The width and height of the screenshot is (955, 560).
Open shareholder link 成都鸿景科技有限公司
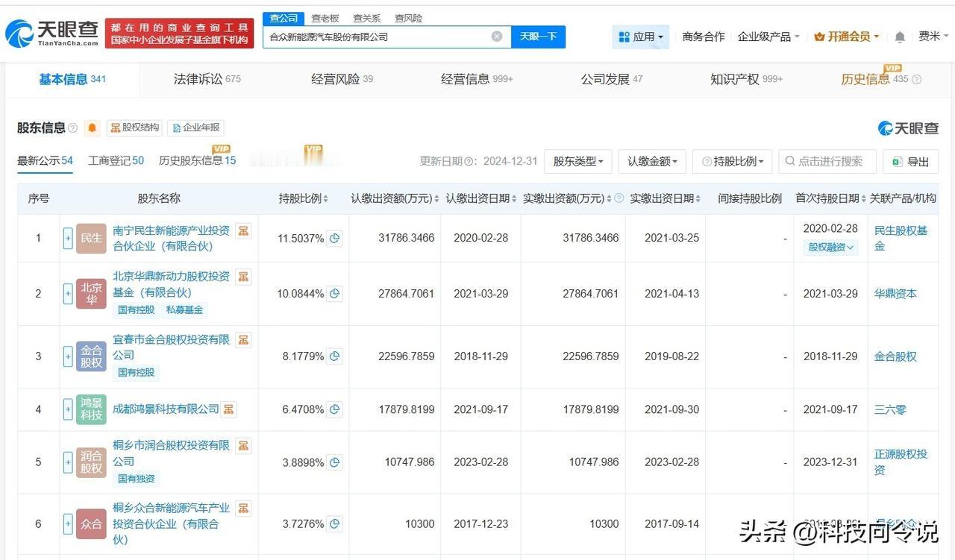166,409
